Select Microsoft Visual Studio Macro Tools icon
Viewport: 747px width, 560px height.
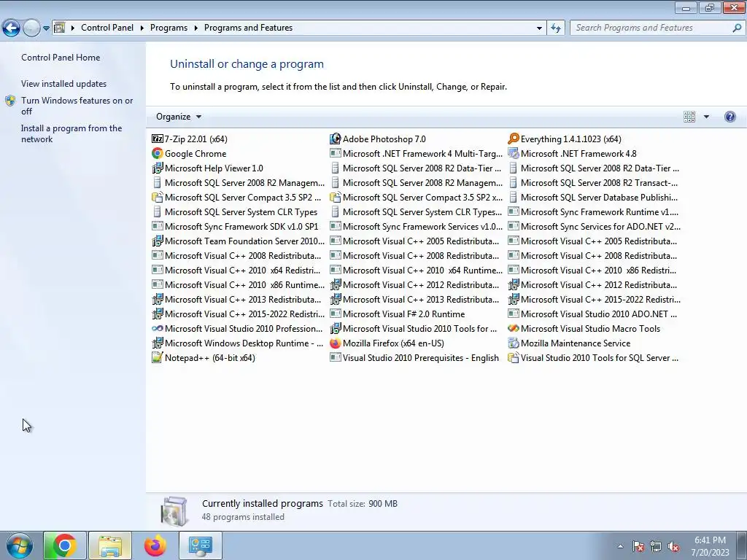pyautogui.click(x=513, y=329)
